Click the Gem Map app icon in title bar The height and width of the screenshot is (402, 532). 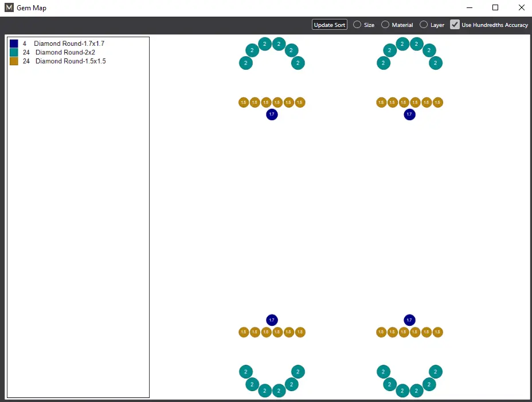[9, 8]
